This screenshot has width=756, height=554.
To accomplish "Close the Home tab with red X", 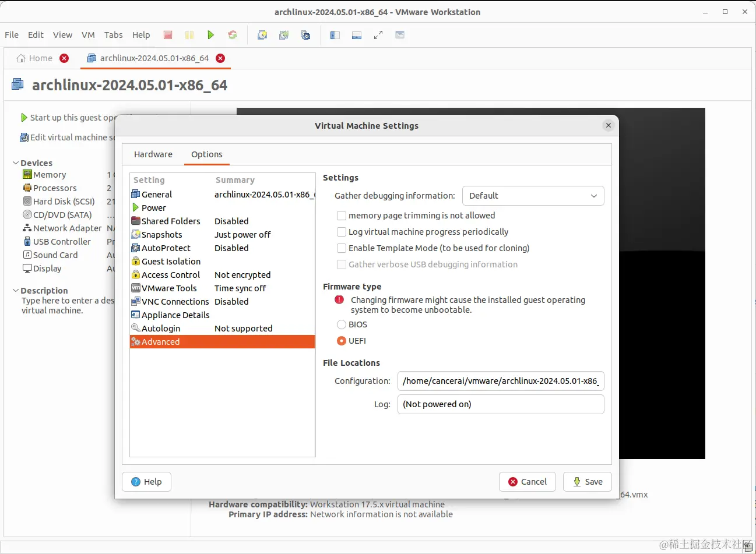I will click(64, 58).
